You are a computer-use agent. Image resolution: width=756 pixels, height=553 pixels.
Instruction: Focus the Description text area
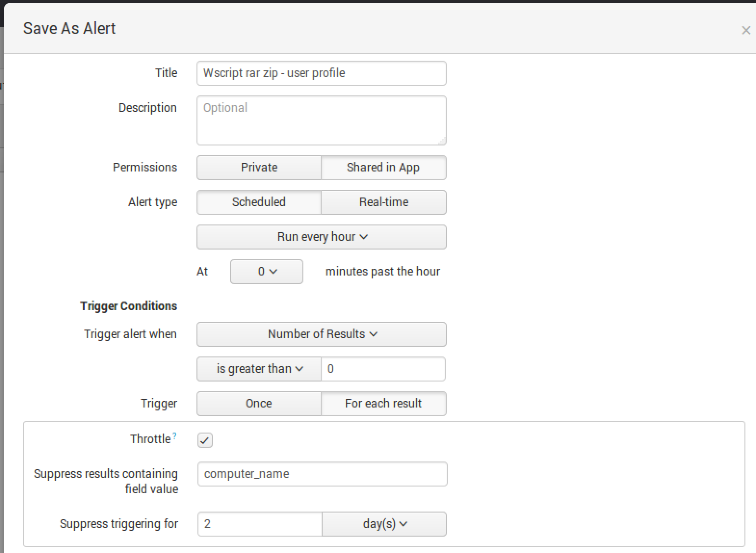click(x=322, y=120)
